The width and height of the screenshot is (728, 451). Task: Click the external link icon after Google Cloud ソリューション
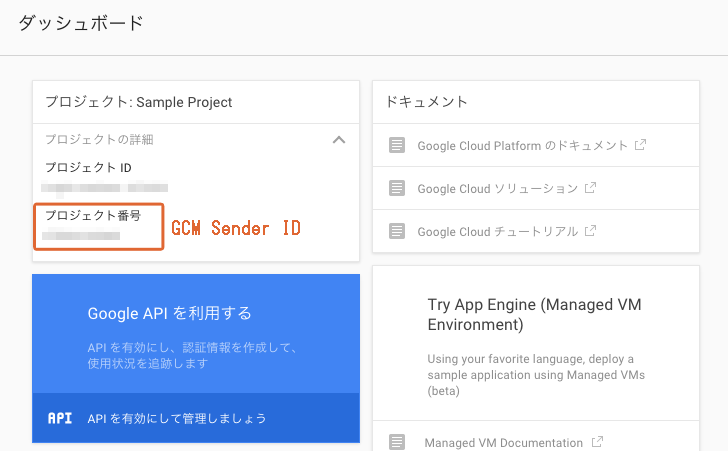(590, 188)
